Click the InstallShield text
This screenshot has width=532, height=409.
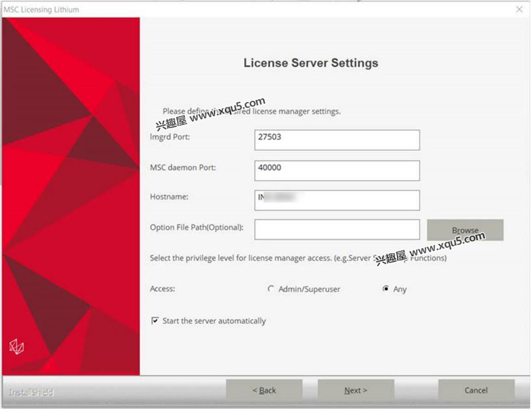[31, 392]
